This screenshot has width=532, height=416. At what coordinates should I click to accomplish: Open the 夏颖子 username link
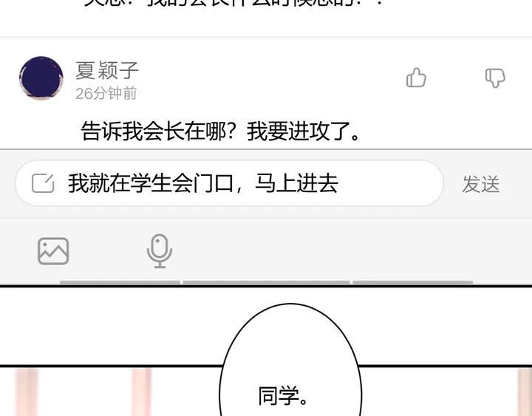point(107,70)
